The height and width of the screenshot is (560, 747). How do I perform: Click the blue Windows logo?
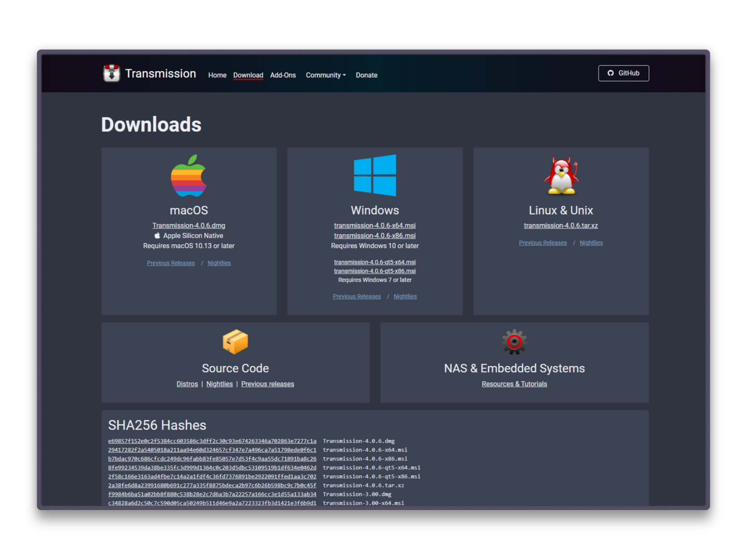pos(375,175)
